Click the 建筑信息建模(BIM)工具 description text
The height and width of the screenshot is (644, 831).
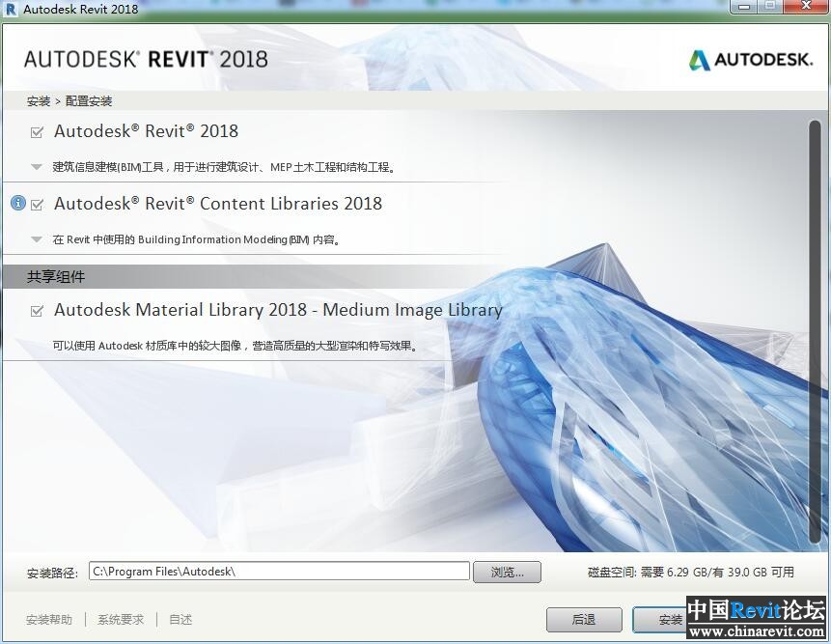224,167
